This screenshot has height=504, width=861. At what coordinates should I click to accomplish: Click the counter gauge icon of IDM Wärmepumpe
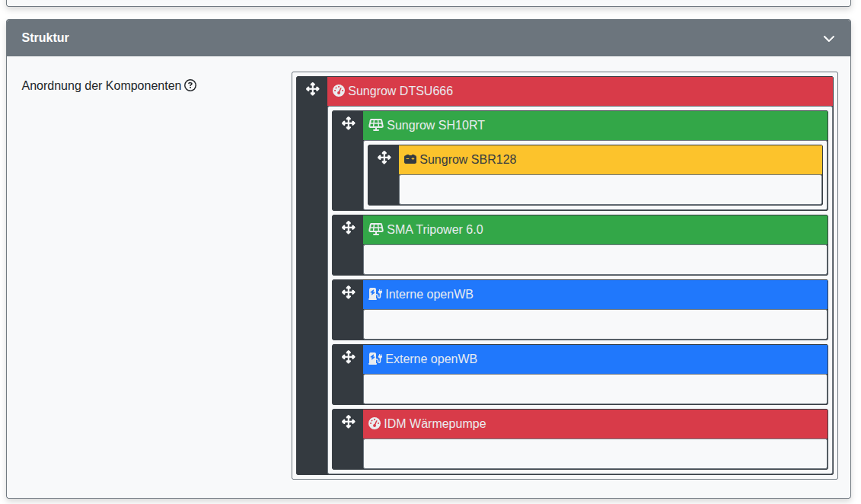coord(375,423)
